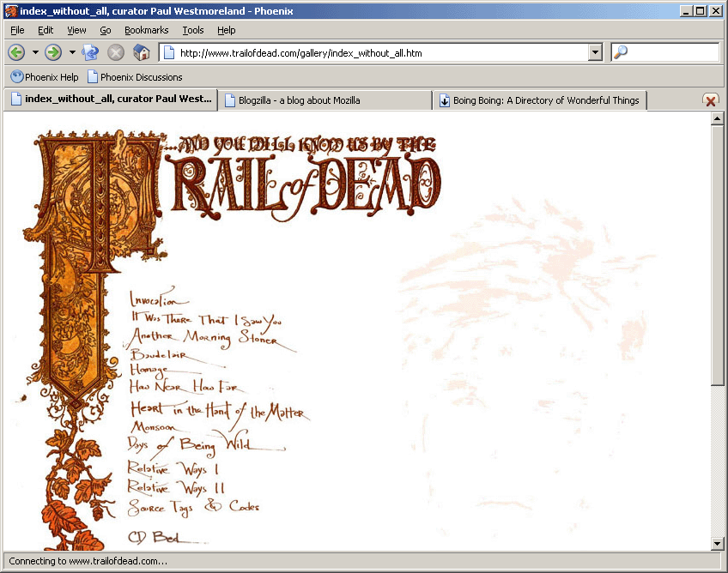Minimize the Phoenix window
728x573 pixels.
pos(686,10)
